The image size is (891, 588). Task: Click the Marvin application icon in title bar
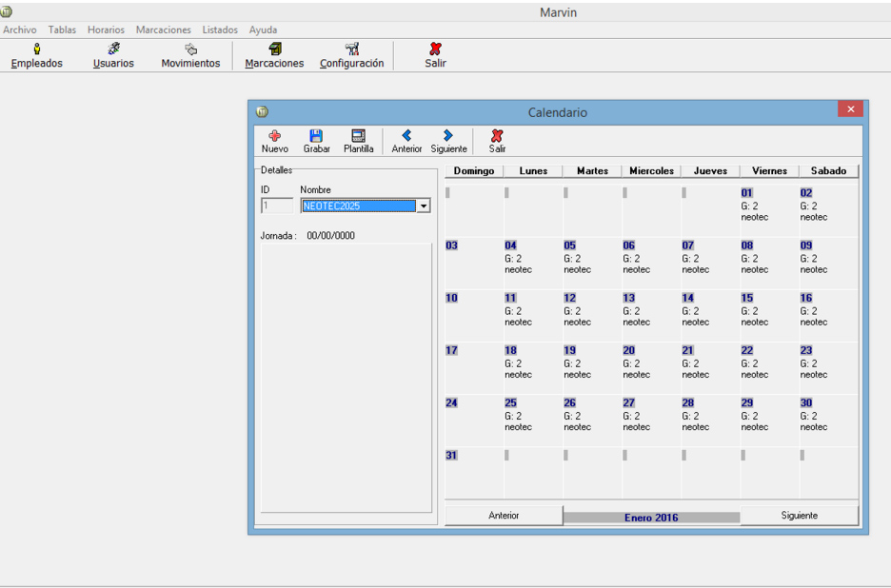pos(7,11)
